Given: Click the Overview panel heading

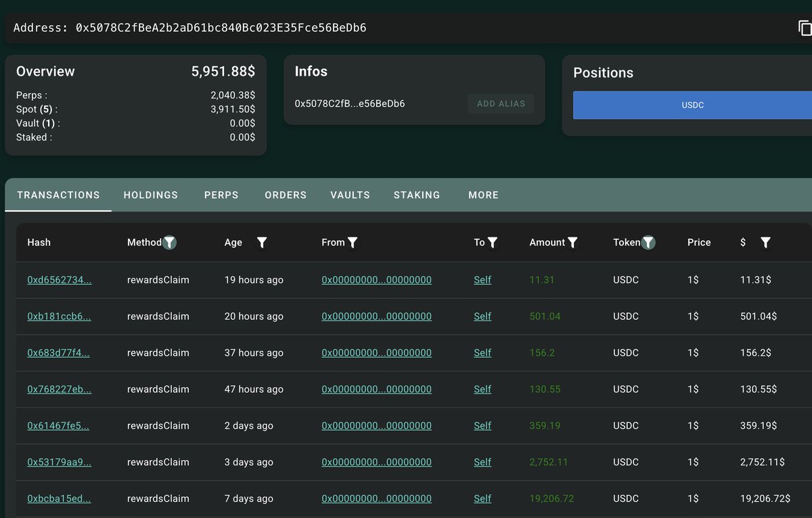Looking at the screenshot, I should coord(45,72).
